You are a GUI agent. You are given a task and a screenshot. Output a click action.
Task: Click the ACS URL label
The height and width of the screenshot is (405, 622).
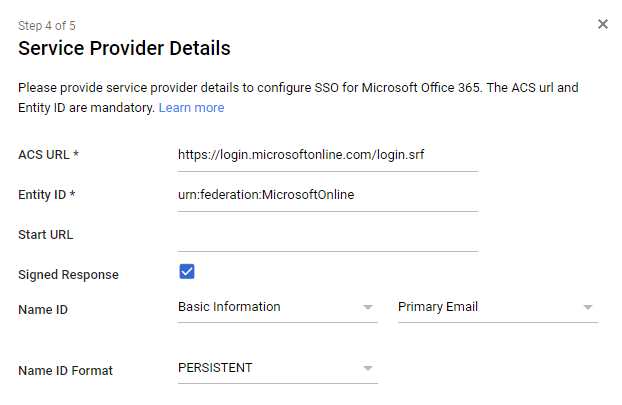coord(48,155)
